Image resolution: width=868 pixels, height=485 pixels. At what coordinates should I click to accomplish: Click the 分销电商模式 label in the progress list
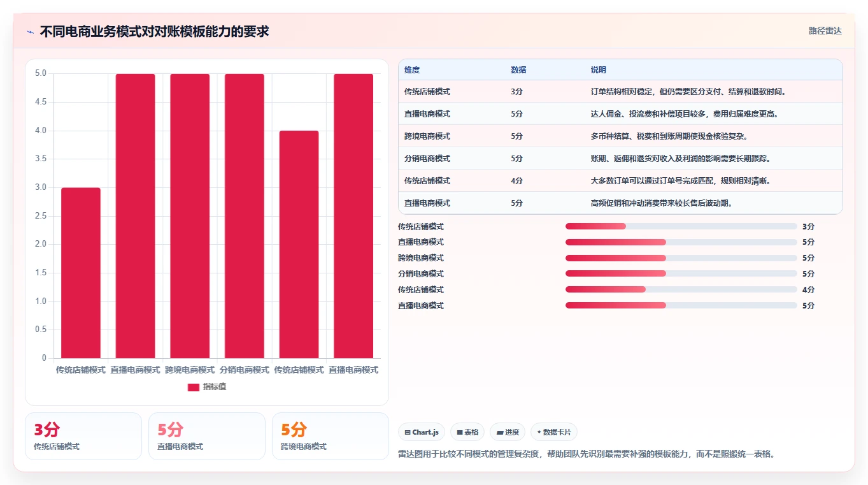(421, 274)
